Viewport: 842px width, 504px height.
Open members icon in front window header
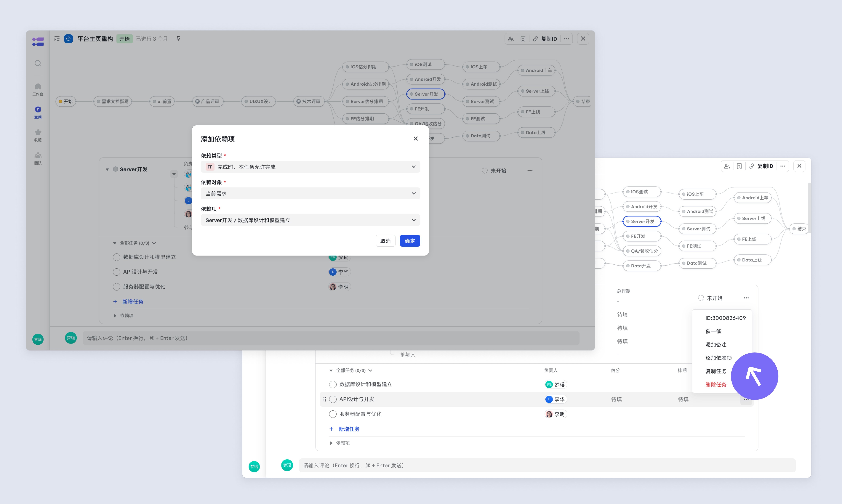pyautogui.click(x=511, y=39)
